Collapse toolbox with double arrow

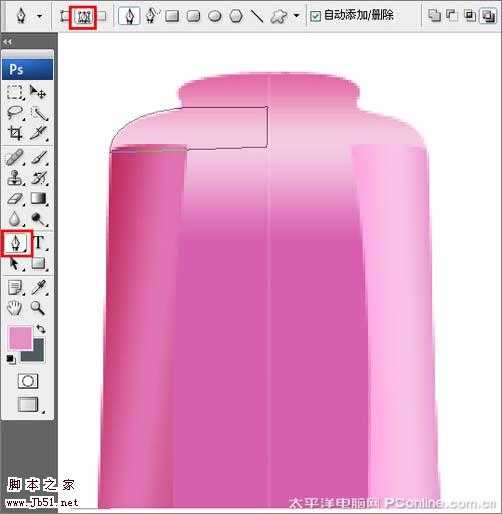click(x=7, y=42)
